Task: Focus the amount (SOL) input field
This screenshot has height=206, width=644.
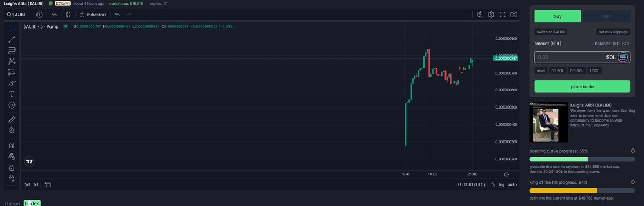Action: click(x=582, y=56)
